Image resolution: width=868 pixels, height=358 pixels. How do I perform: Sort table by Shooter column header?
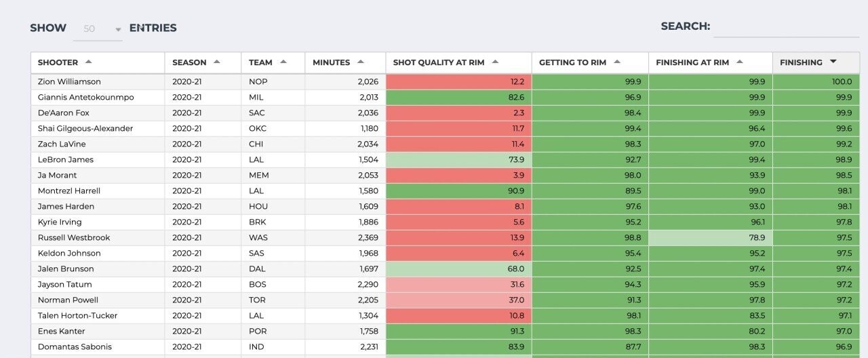coord(58,62)
